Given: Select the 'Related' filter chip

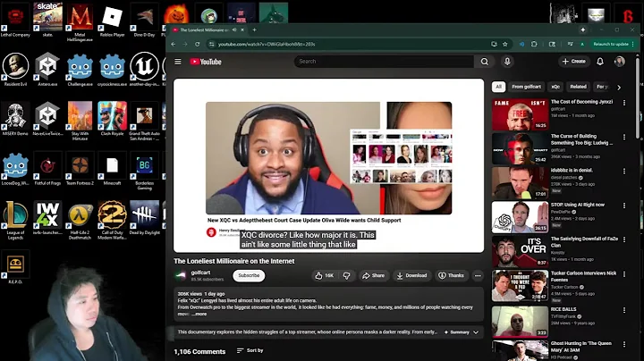Looking at the screenshot, I should [578, 87].
